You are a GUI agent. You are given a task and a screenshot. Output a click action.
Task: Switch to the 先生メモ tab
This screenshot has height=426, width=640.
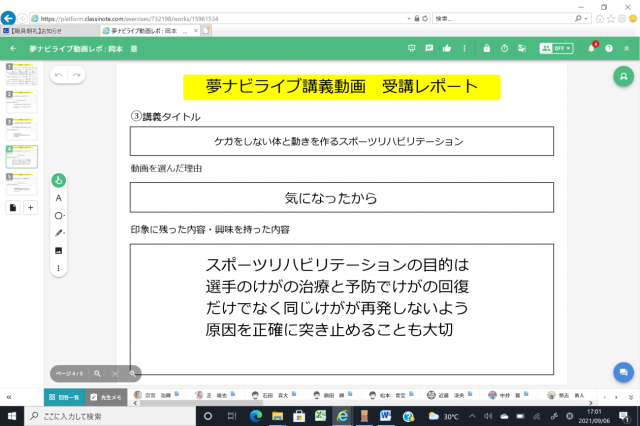click(107, 395)
